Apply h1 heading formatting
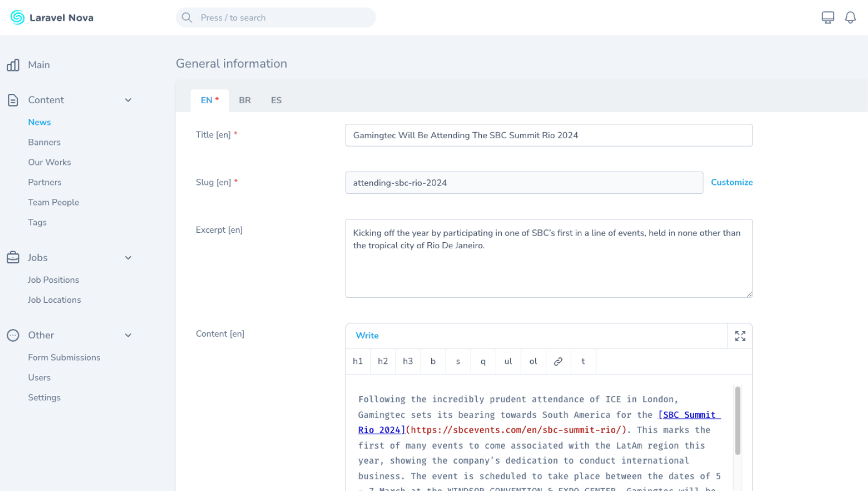868x491 pixels. coord(358,362)
